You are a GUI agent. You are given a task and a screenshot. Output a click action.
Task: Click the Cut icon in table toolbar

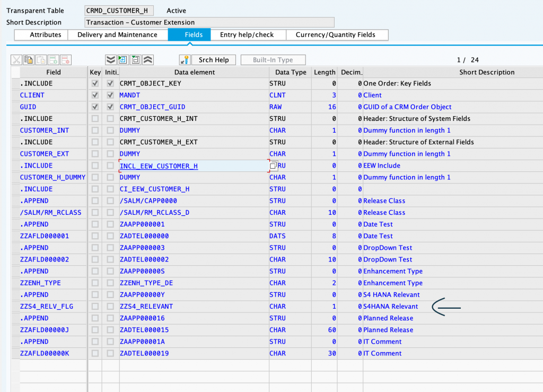(16, 60)
